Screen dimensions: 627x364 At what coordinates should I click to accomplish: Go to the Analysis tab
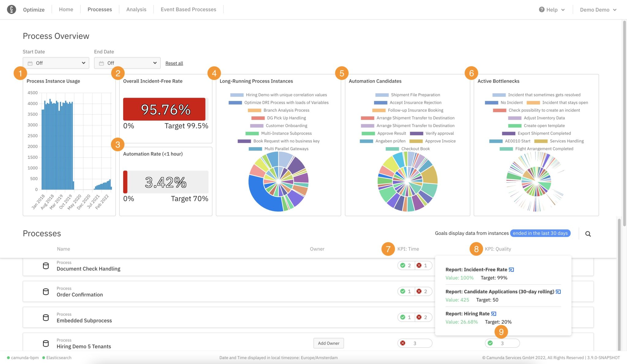click(x=136, y=9)
